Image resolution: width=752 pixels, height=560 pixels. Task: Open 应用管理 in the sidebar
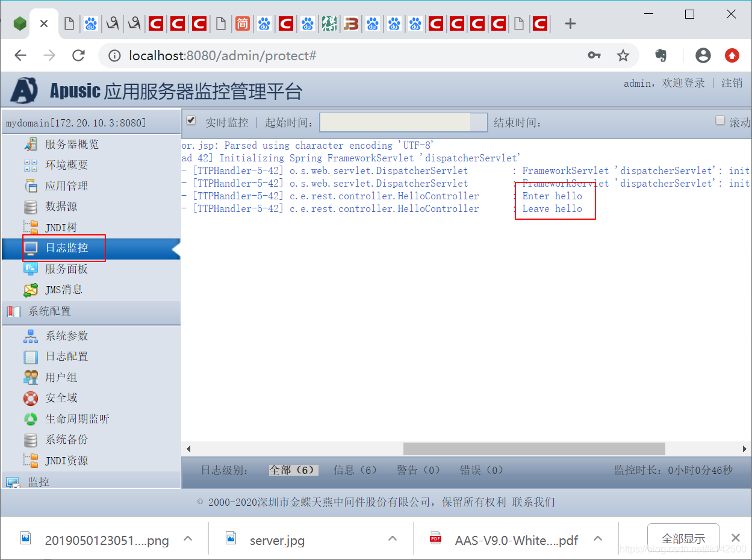point(66,186)
